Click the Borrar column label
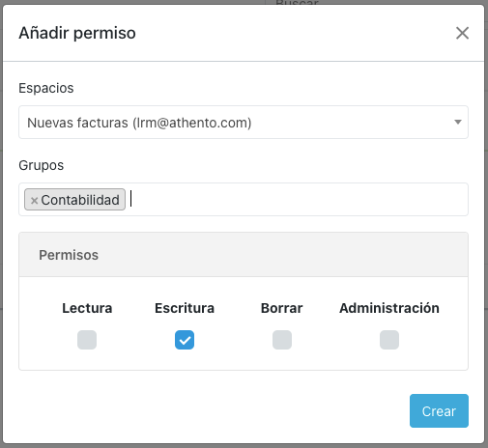This screenshot has height=448, width=488. (x=282, y=308)
